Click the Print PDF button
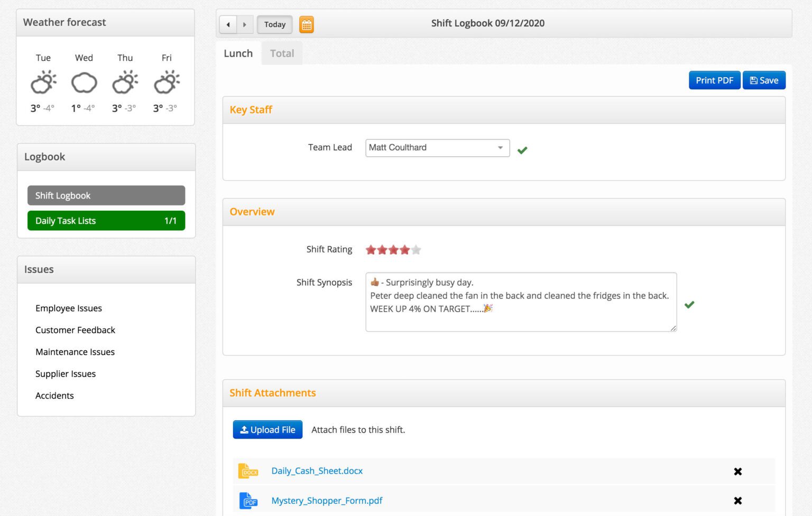 (x=714, y=80)
